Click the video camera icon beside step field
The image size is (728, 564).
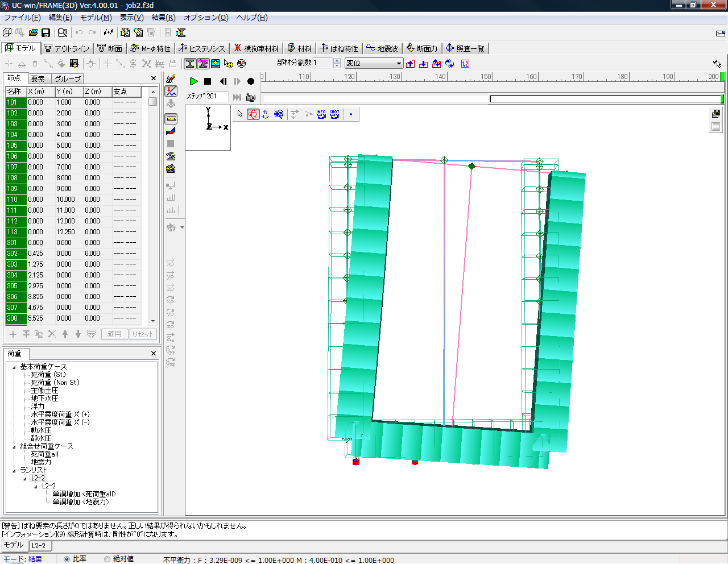(251, 97)
